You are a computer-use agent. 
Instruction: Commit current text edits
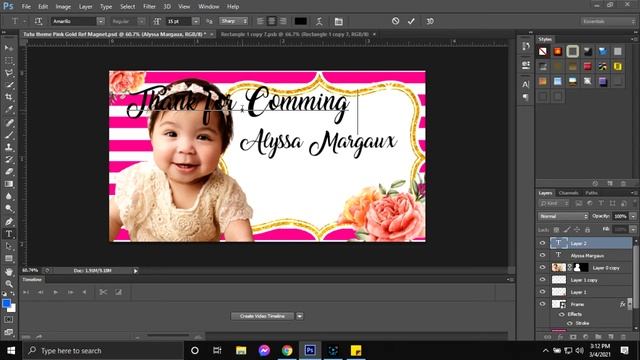(411, 21)
